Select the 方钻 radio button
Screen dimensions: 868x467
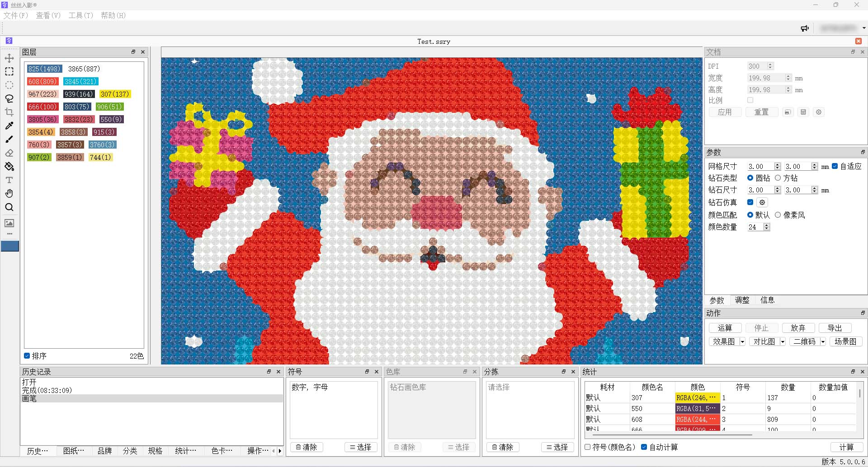point(778,178)
